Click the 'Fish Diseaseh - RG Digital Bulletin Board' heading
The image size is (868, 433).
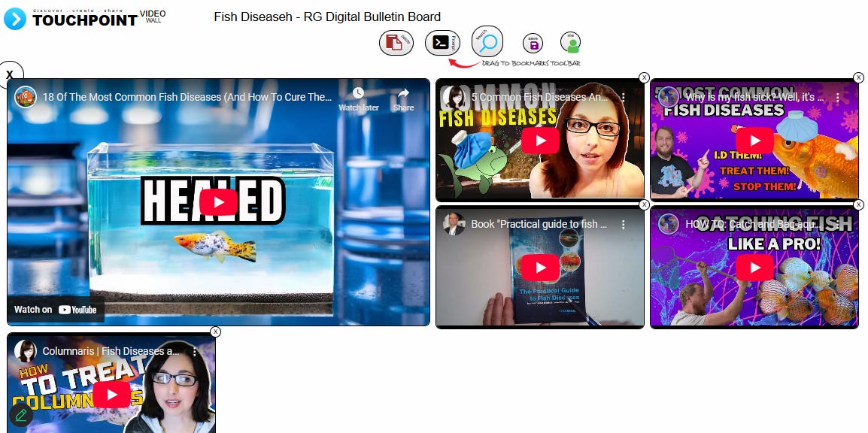327,17
